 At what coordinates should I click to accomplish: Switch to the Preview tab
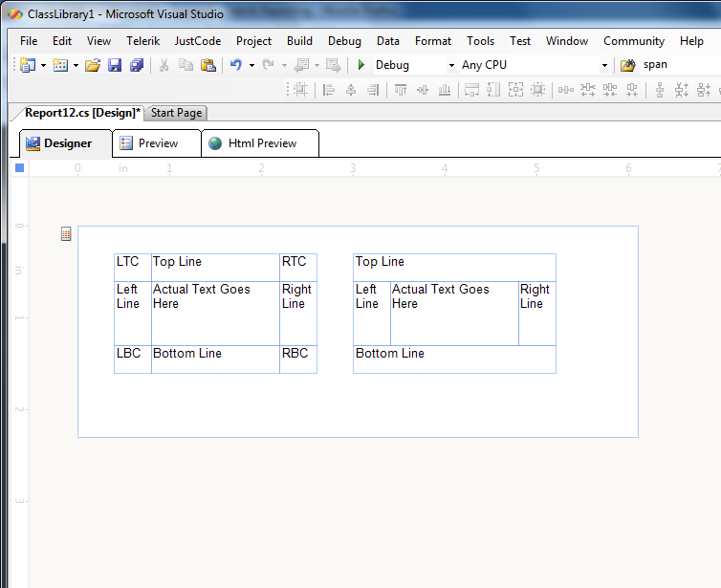(157, 143)
